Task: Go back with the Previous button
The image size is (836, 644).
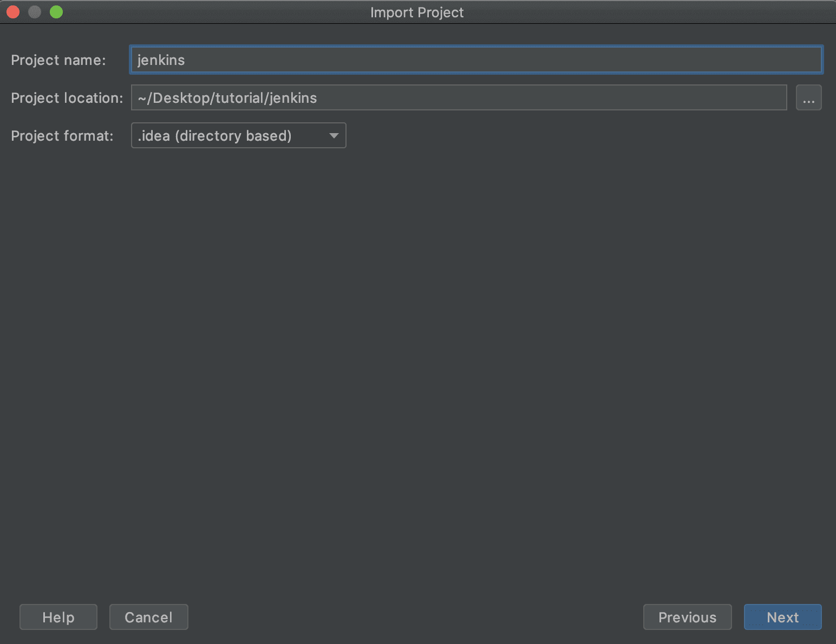Action: click(687, 617)
